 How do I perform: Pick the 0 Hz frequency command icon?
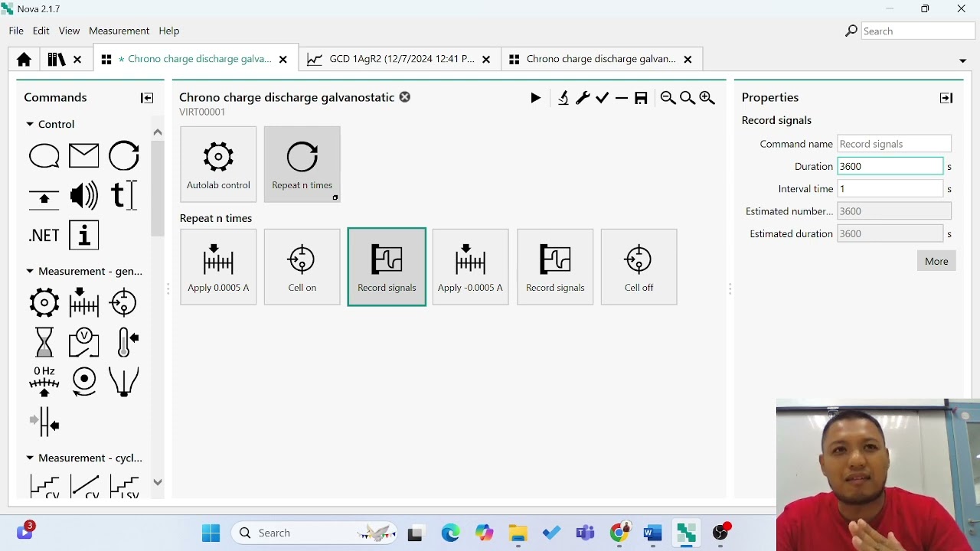click(44, 381)
